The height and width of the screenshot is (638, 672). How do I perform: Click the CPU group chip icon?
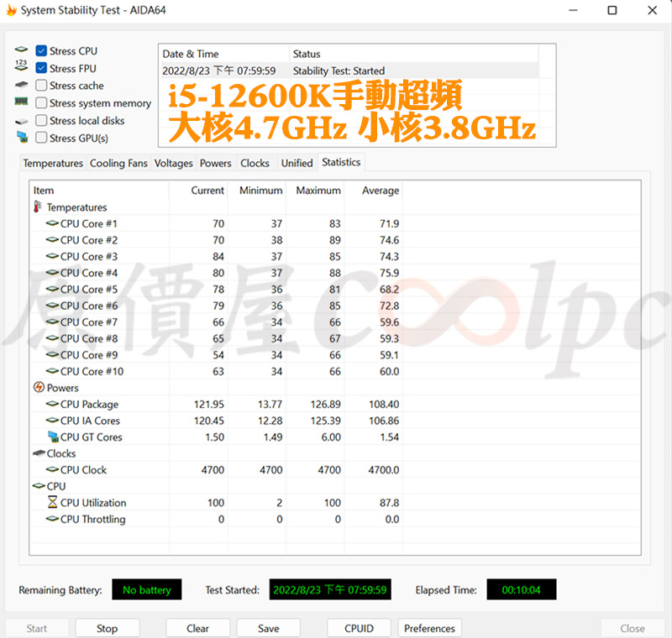[39, 486]
